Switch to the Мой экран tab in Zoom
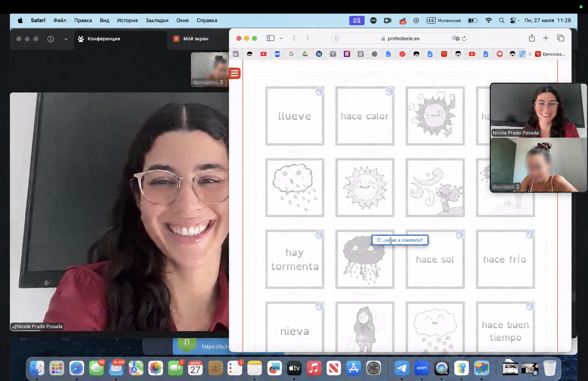 pos(196,38)
